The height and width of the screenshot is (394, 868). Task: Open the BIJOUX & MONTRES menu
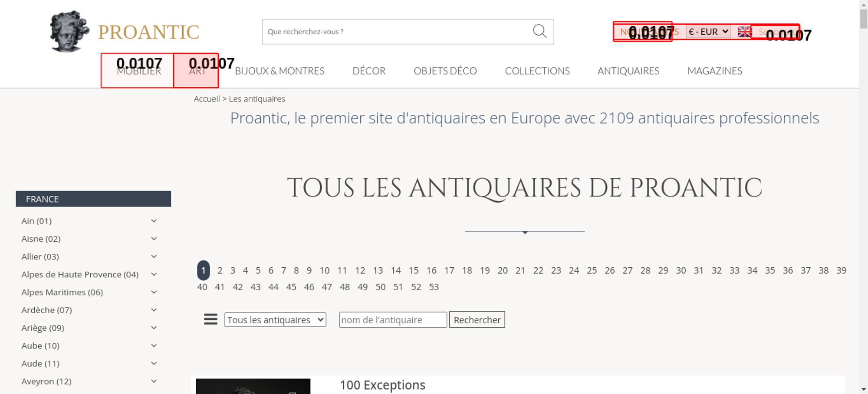(279, 71)
